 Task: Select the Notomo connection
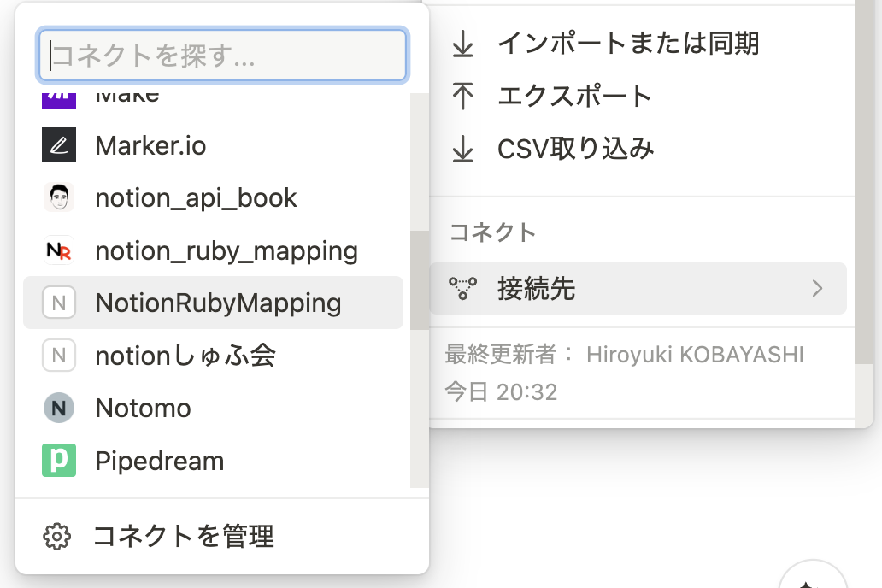click(x=213, y=408)
